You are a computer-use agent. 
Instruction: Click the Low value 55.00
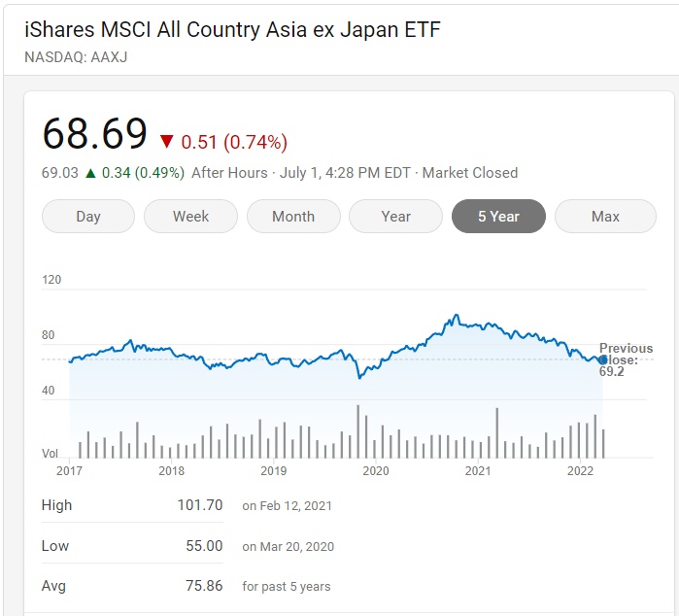tap(204, 546)
